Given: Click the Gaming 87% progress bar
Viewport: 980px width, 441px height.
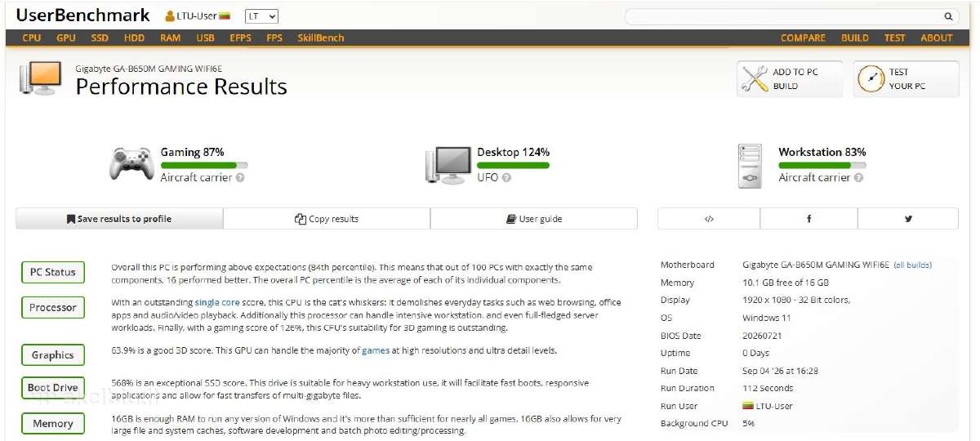Looking at the screenshot, I should (204, 165).
